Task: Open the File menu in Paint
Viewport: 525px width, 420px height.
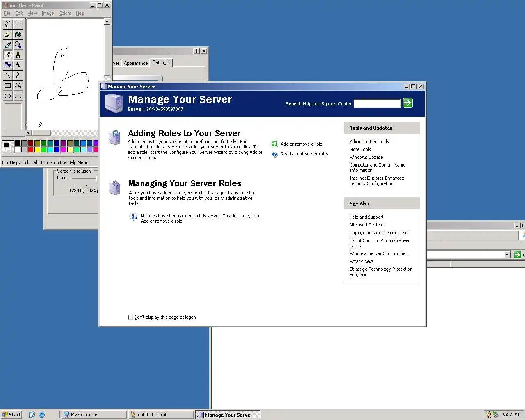Action: pyautogui.click(x=7, y=13)
